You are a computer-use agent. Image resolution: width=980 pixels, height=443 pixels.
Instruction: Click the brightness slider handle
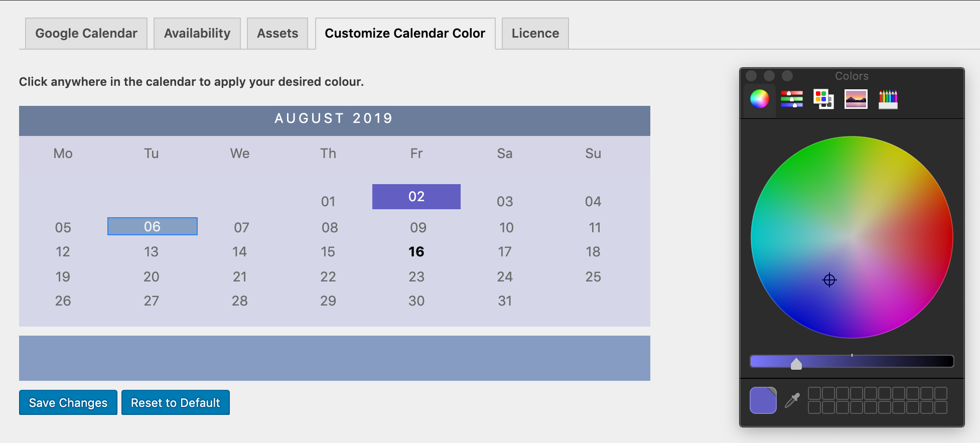796,363
